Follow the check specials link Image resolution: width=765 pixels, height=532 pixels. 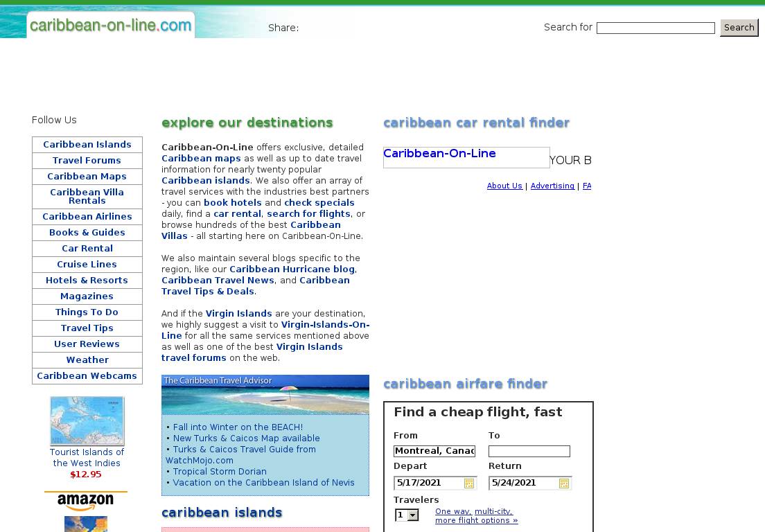coord(319,203)
